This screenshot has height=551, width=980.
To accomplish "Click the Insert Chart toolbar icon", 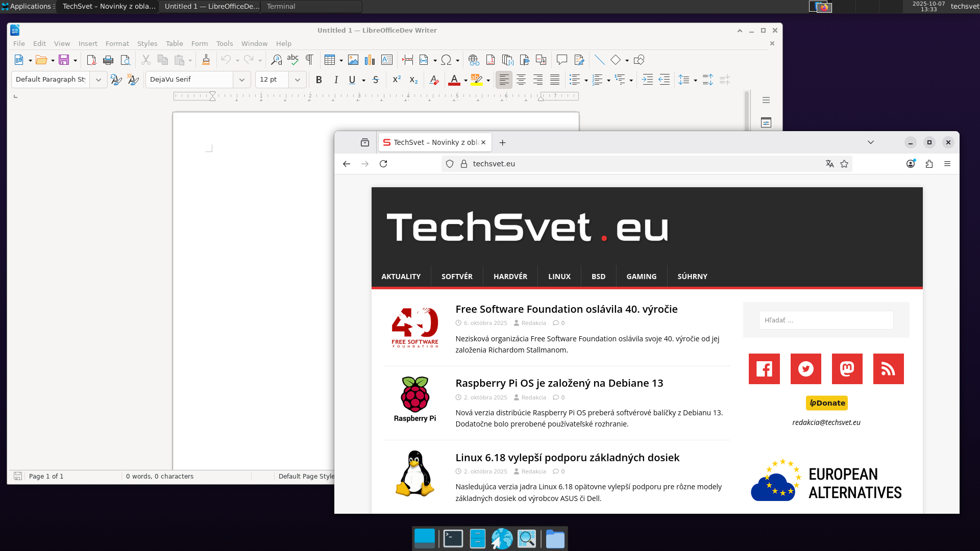I will click(370, 60).
